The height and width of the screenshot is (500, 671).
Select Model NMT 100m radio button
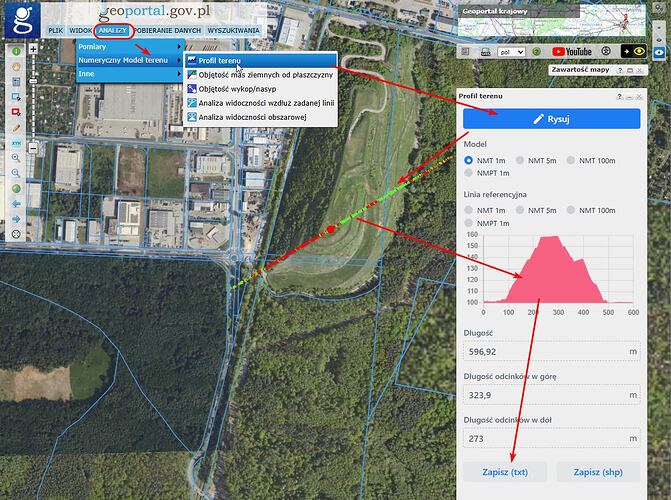(570, 160)
